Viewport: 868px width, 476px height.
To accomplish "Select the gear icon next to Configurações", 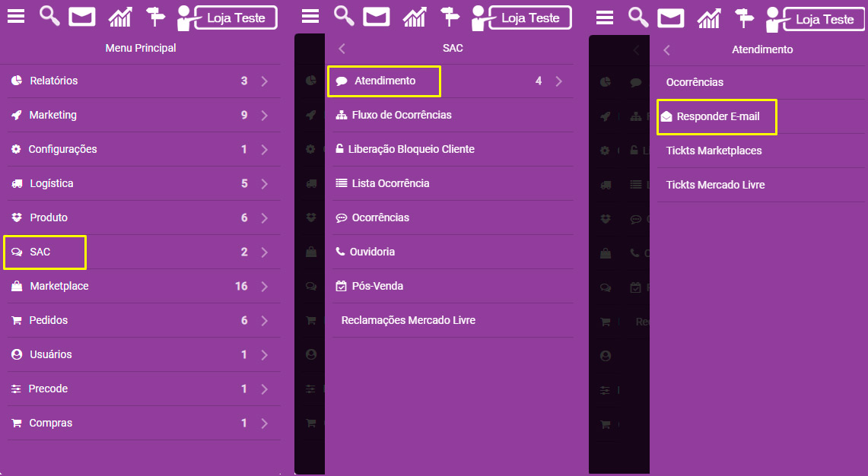I will pos(16,150).
